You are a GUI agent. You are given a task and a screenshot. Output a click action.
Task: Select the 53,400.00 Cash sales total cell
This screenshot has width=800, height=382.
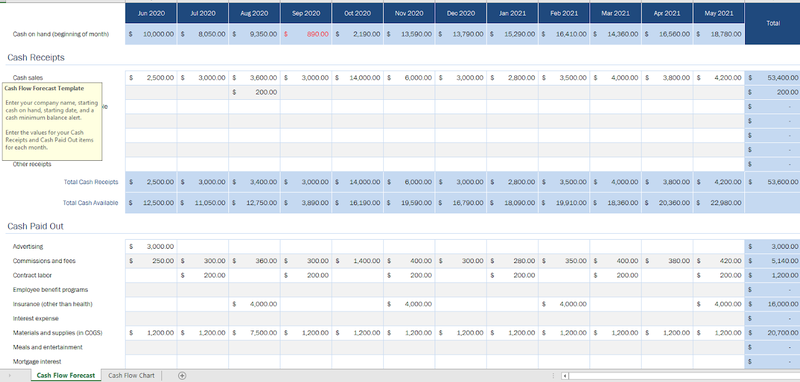(772, 78)
